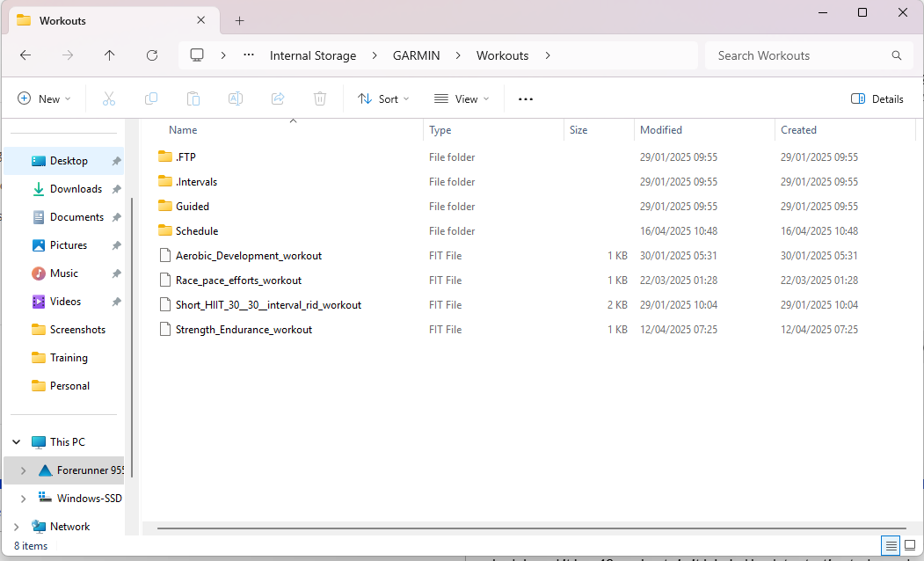The height and width of the screenshot is (561, 924).
Task: Select the .FTP folder icon
Action: click(165, 157)
